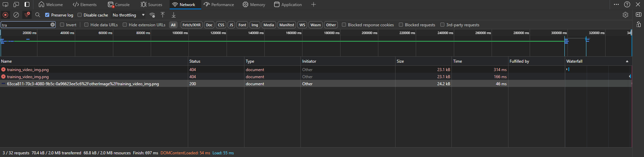Open the three-dots customize menu
The height and width of the screenshot is (157, 644).
pos(616,4)
